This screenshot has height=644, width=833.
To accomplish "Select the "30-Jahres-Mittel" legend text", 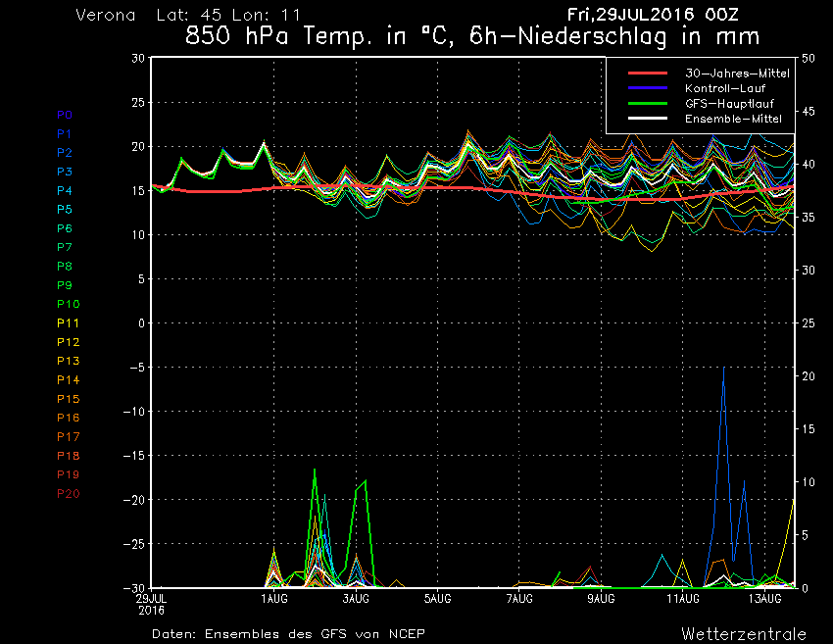I will point(737,74).
